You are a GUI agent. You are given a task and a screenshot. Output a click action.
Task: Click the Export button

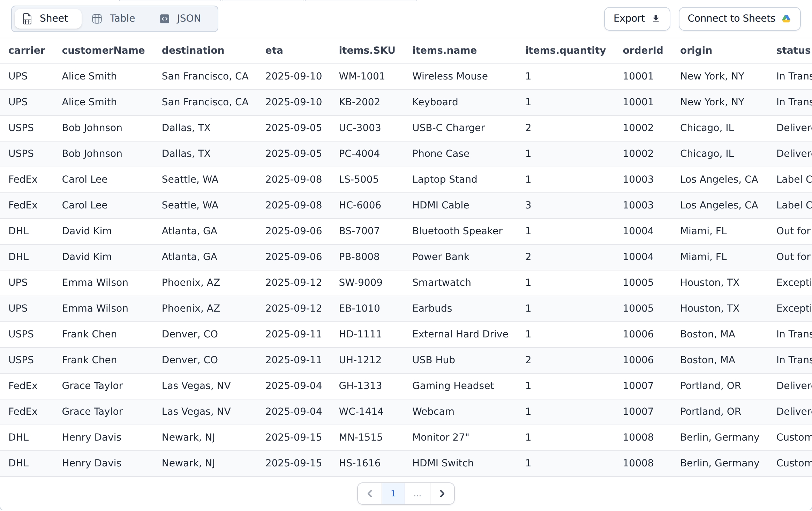637,18
